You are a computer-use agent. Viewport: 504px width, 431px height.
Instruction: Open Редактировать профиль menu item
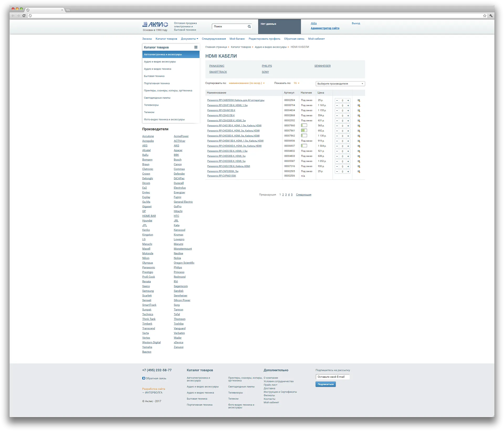(x=264, y=39)
